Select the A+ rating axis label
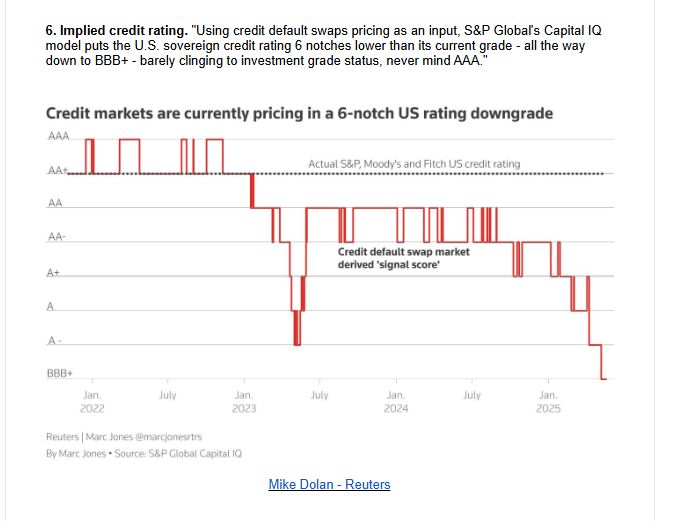The height and width of the screenshot is (521, 674). [x=55, y=272]
